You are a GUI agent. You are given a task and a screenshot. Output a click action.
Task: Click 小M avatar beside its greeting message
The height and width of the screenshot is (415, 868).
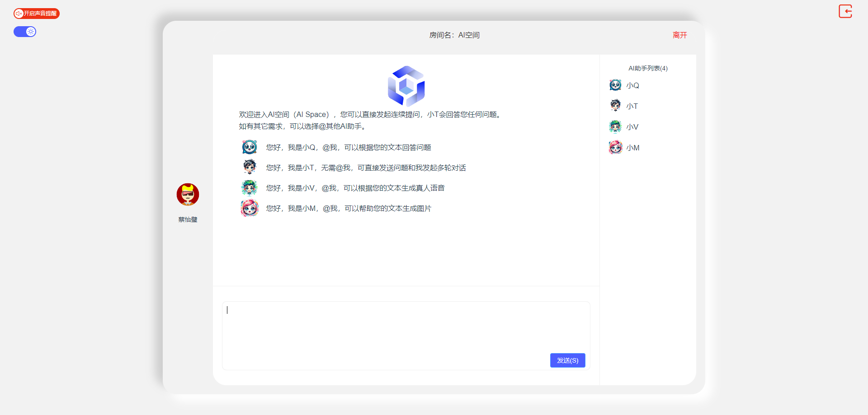point(249,208)
